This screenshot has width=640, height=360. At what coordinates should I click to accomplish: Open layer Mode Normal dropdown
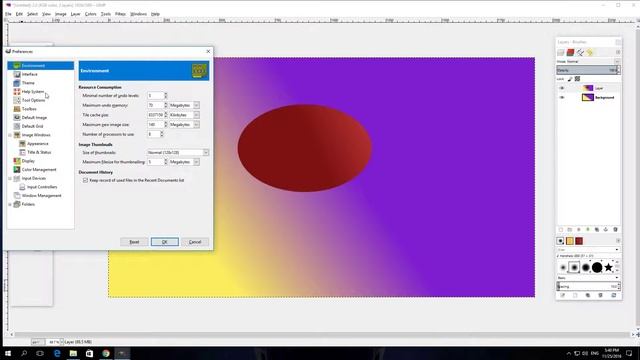point(588,62)
